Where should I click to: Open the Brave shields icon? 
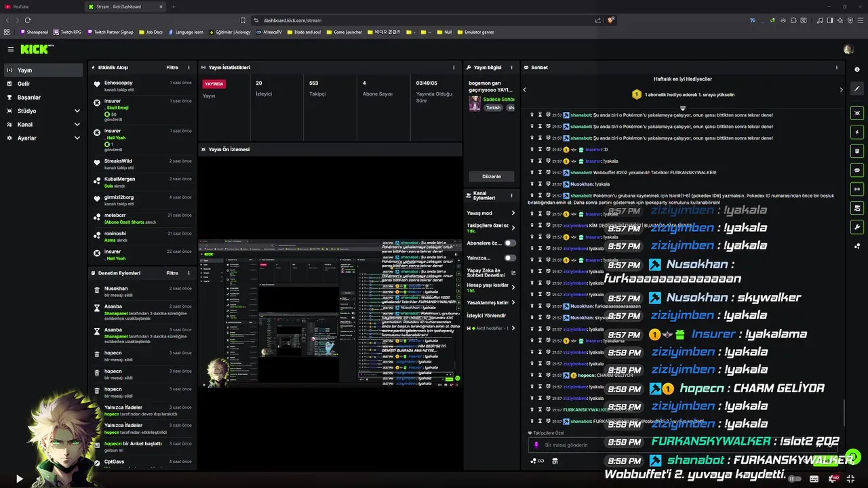[x=610, y=20]
